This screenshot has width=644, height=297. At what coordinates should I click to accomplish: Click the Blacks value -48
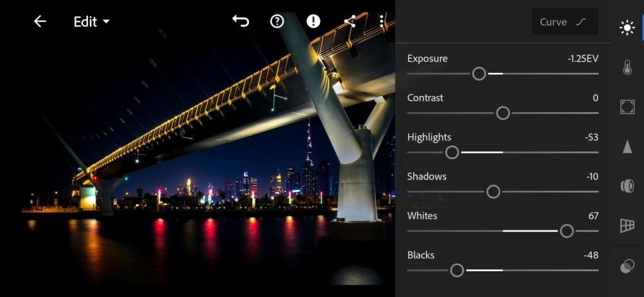tap(591, 255)
